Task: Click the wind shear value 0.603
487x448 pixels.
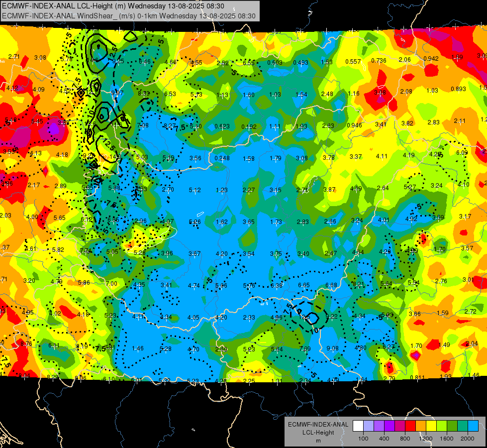Action: pyautogui.click(x=275, y=63)
